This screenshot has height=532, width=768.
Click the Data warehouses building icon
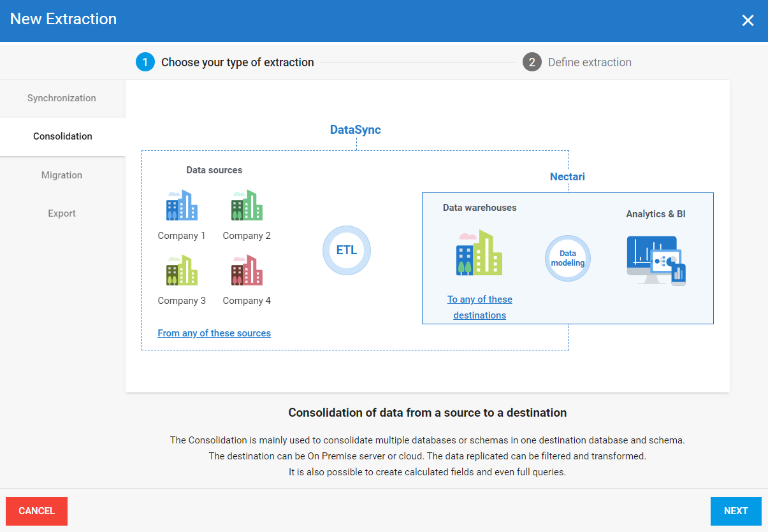[x=479, y=254]
